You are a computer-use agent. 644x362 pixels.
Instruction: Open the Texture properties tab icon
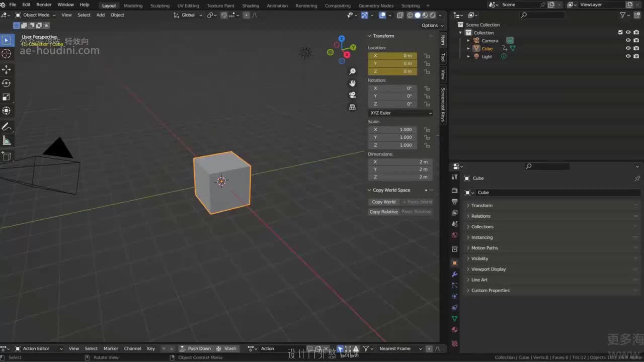point(455,343)
